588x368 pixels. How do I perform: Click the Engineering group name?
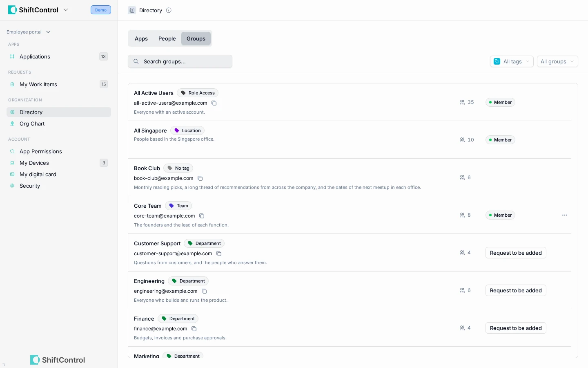(x=149, y=281)
